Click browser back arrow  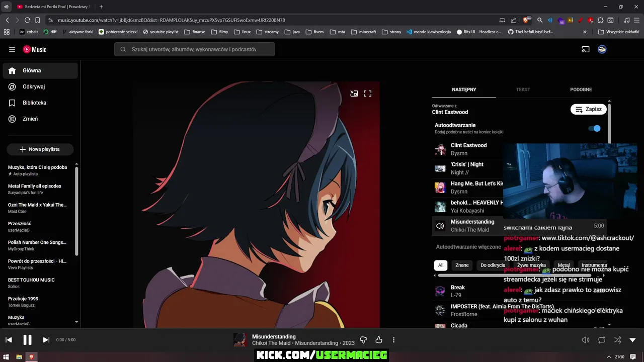[x=7, y=20]
